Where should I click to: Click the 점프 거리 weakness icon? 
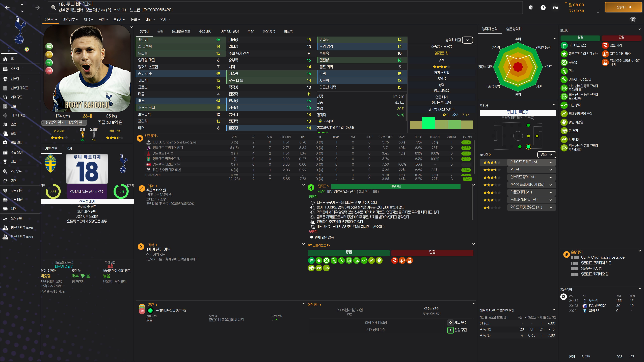[x=605, y=45]
